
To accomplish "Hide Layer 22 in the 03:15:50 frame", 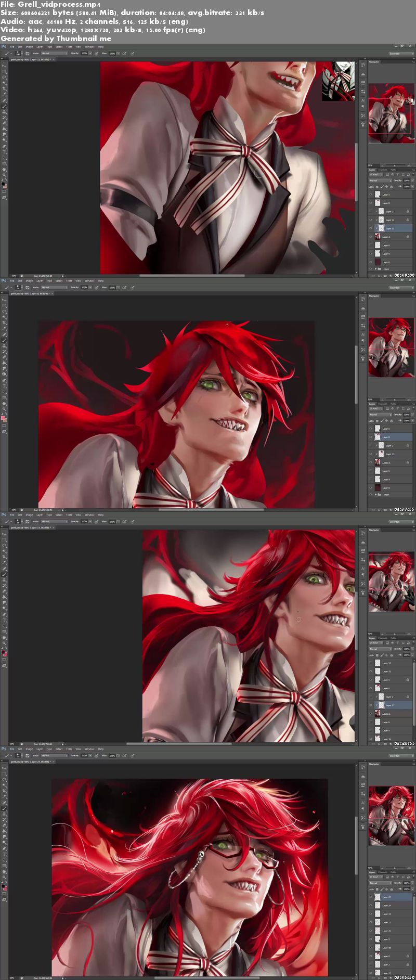I will (x=371, y=922).
